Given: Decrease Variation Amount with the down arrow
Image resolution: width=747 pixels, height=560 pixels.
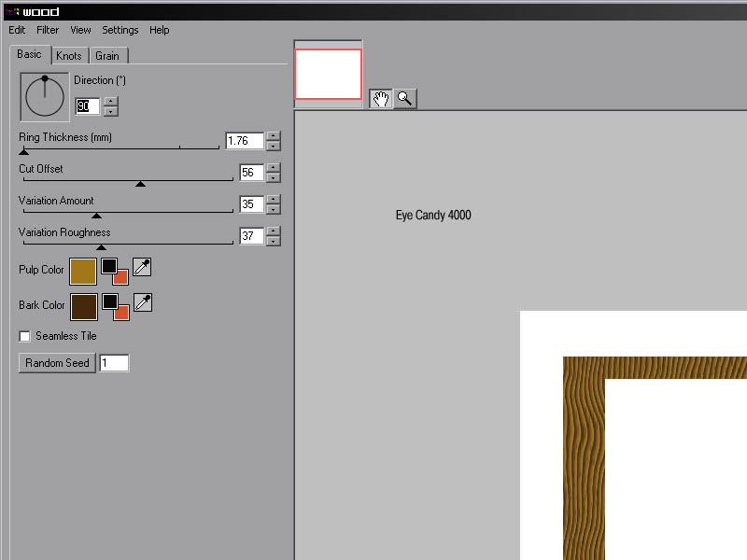Looking at the screenshot, I should (273, 209).
